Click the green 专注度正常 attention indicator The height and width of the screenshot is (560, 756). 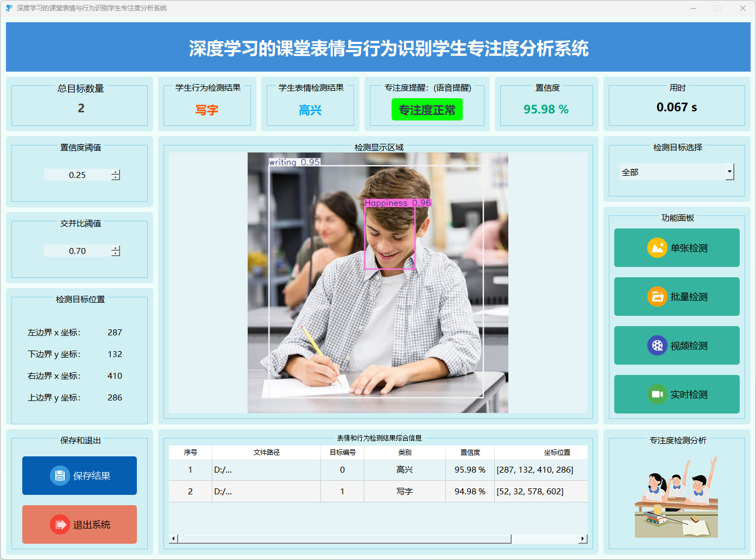[x=427, y=110]
